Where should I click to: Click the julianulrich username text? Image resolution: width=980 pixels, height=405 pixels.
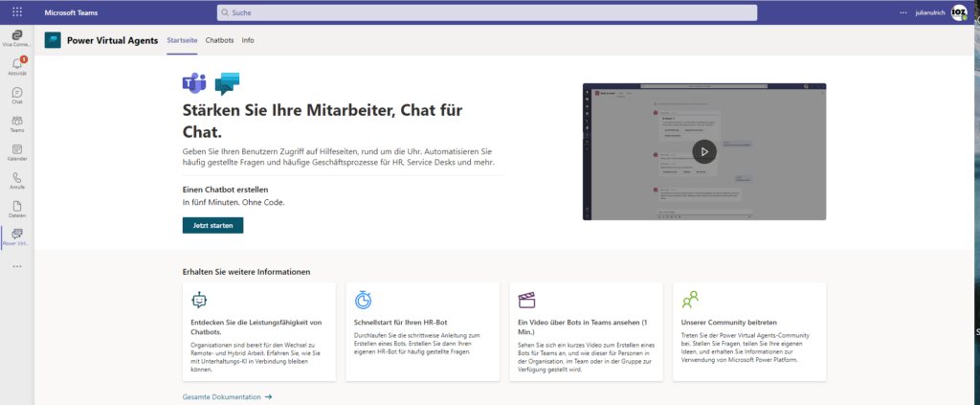point(930,12)
